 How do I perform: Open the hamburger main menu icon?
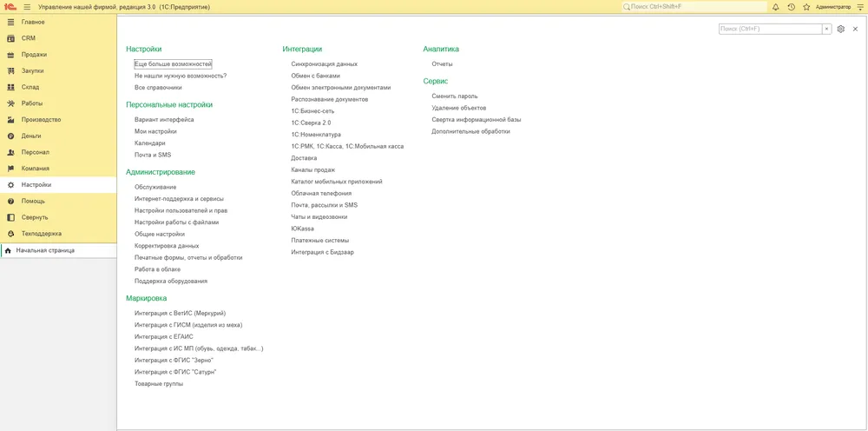27,7
